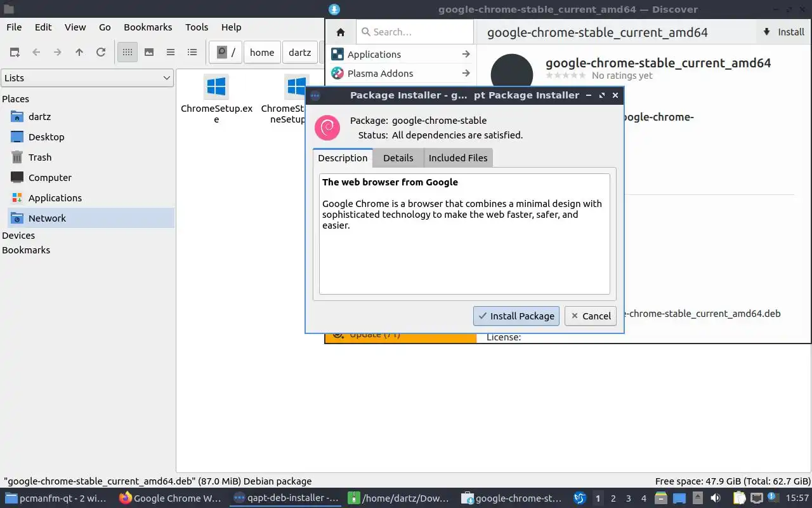Click the Bookmarks heading in sidebar

[x=26, y=250]
